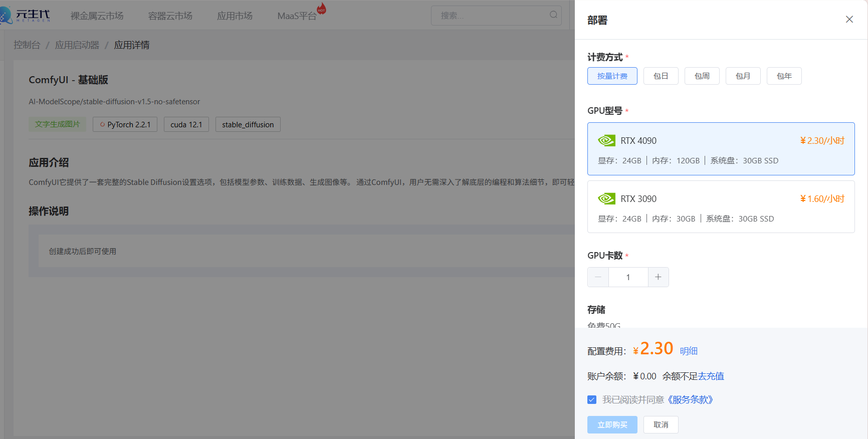Click the ￥1.60/小时 price text

point(822,199)
